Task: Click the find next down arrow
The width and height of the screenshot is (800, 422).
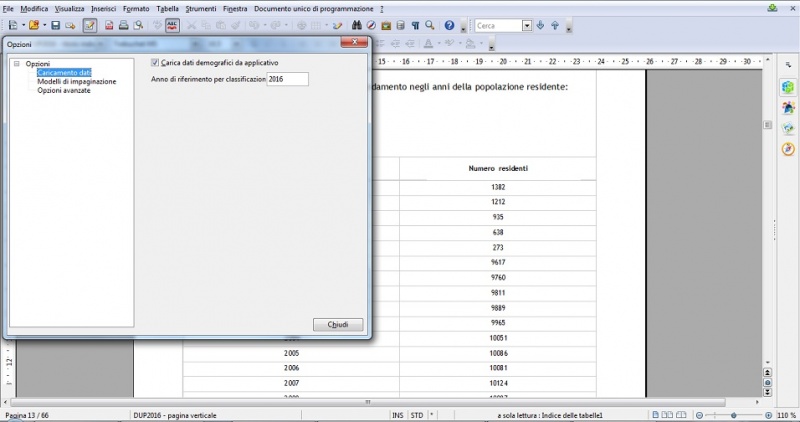Action: coord(541,25)
